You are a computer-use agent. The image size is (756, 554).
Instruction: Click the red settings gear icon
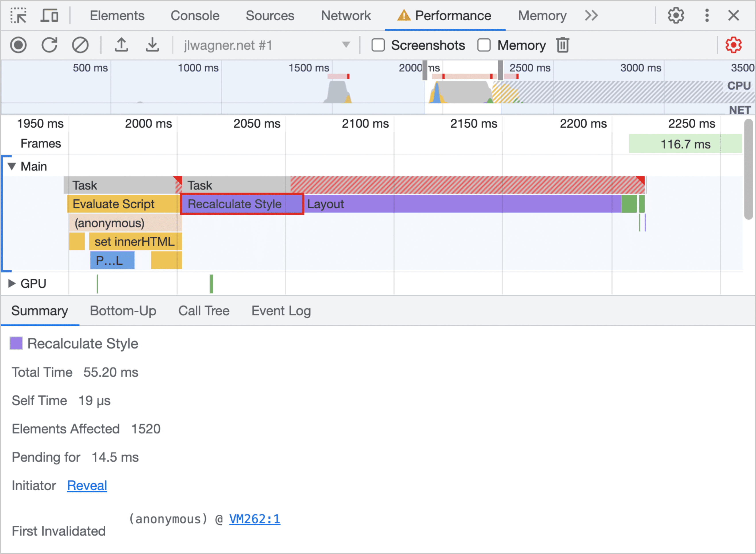pos(733,45)
